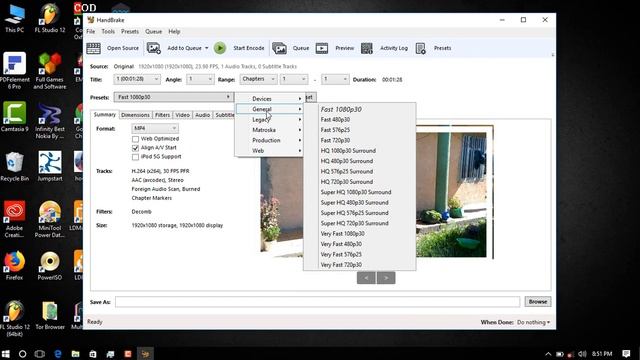The width and height of the screenshot is (640, 360).
Task: Open Cortana search circle in taskbar
Action: tap(22, 354)
